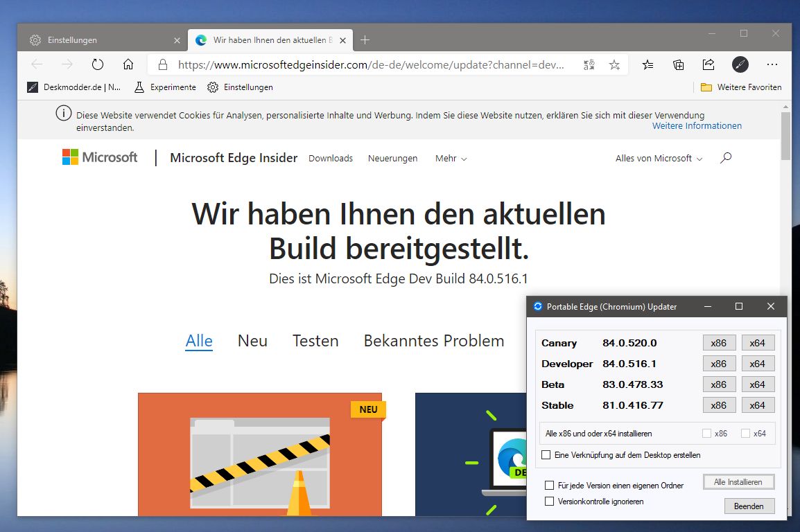Select the Alle filter tab
This screenshot has width=800, height=532.
(x=199, y=340)
